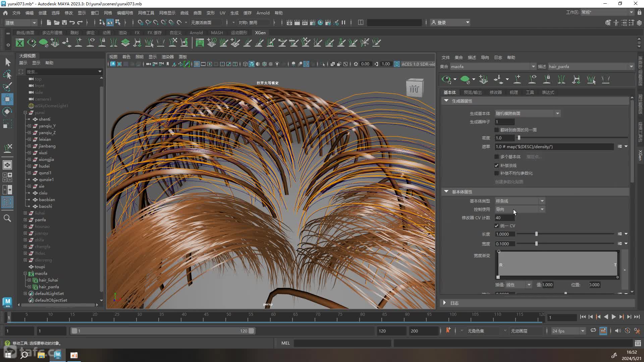Open mask expression options icon
Screen dimensions: 644x362
(620, 146)
